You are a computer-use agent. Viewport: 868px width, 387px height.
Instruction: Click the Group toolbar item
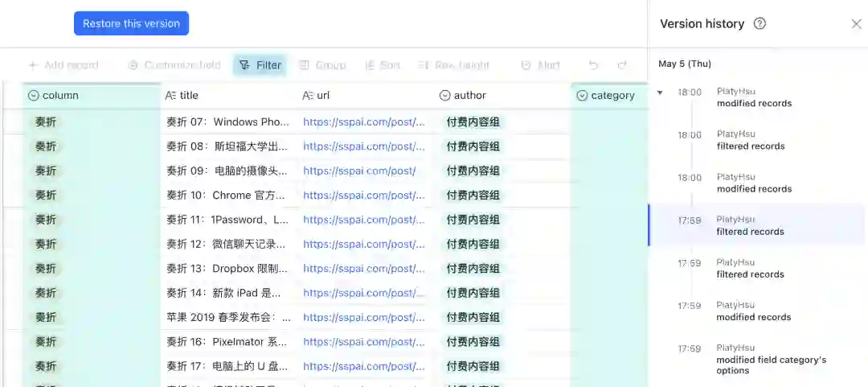point(322,65)
